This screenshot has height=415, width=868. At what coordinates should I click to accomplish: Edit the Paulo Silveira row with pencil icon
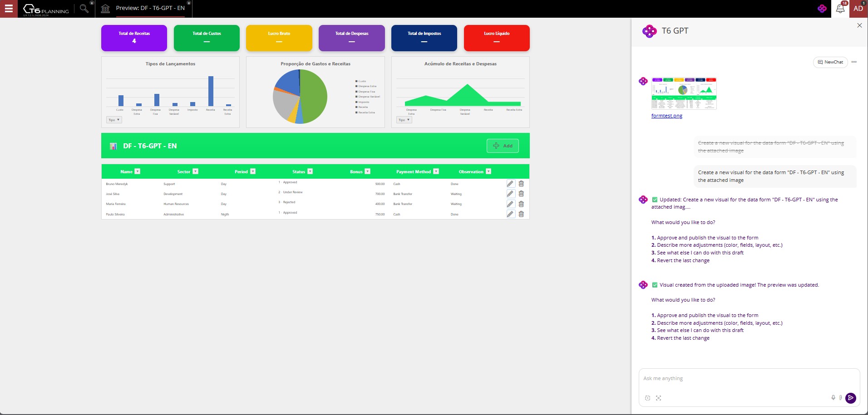[x=511, y=214]
